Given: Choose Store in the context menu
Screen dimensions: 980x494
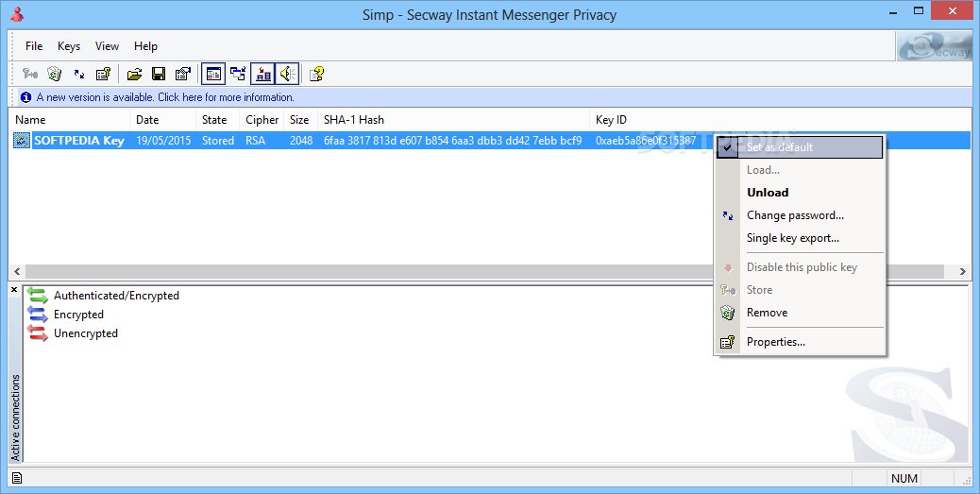Looking at the screenshot, I should coord(800,290).
